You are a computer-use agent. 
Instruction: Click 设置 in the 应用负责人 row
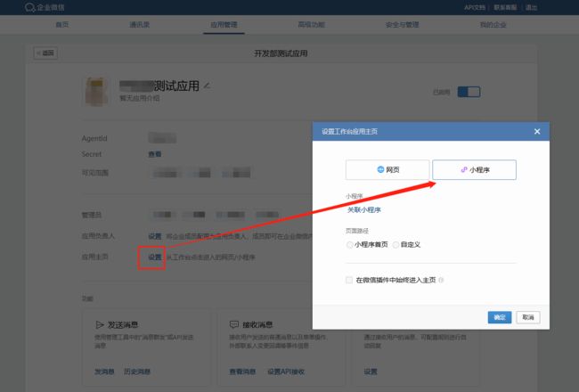(155, 236)
